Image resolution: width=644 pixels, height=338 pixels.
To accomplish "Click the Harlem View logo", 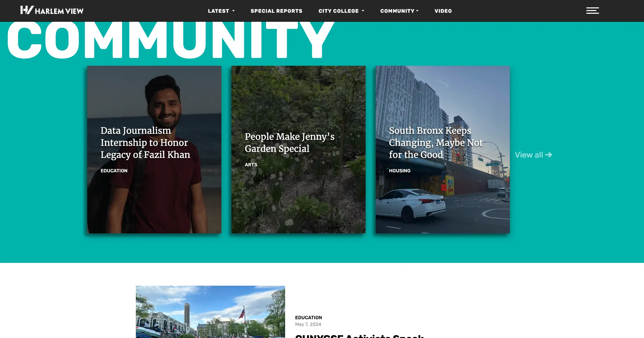I will click(x=52, y=10).
